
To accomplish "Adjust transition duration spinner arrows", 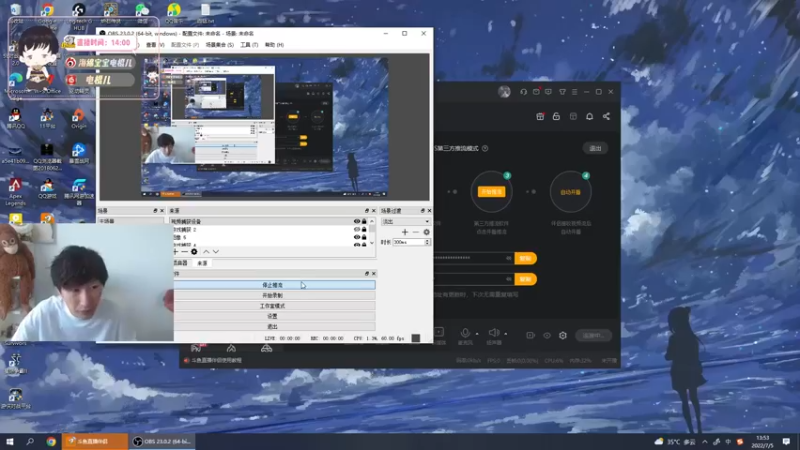I will tap(427, 242).
